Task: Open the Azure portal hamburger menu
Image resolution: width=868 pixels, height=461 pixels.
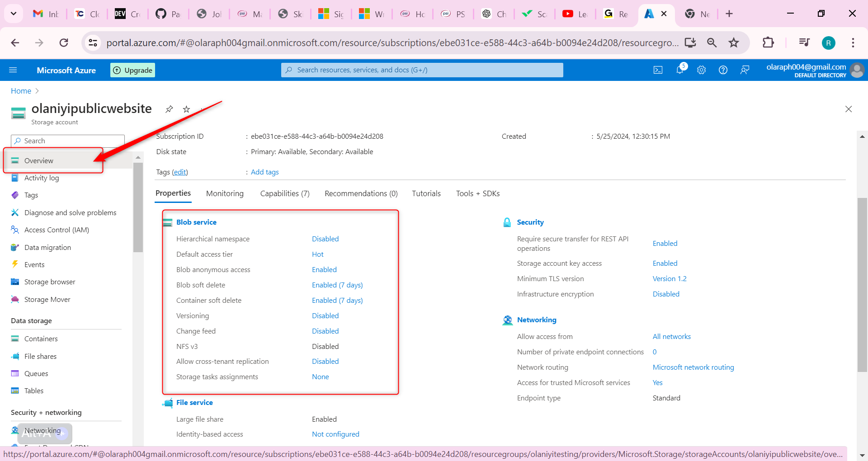Action: [x=13, y=70]
